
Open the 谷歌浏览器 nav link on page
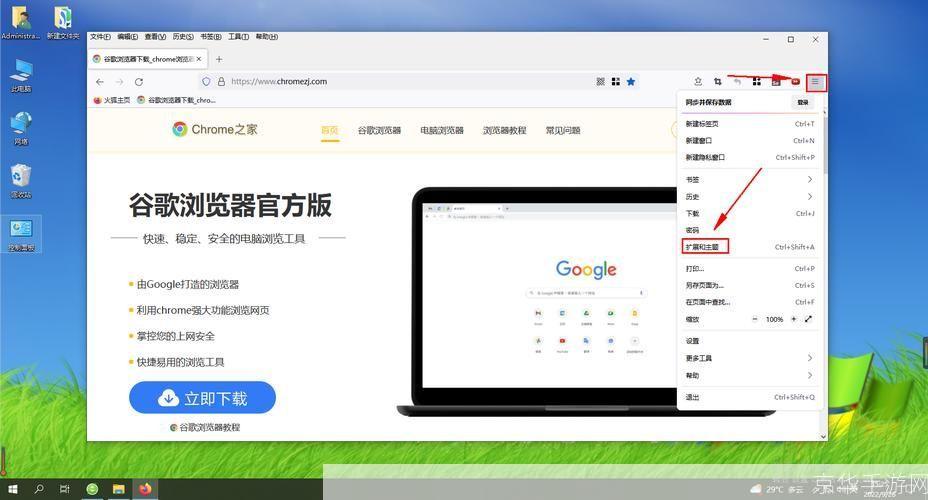pos(379,130)
